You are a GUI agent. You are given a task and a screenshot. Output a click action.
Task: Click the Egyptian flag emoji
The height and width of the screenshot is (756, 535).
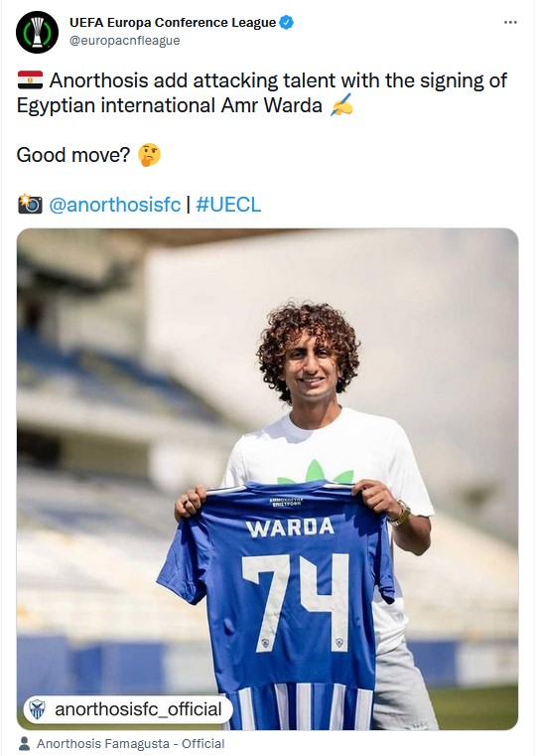[x=31, y=80]
